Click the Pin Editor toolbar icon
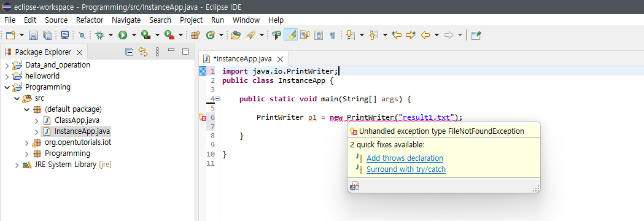Viewport: 644px width, 221px height. [476, 36]
